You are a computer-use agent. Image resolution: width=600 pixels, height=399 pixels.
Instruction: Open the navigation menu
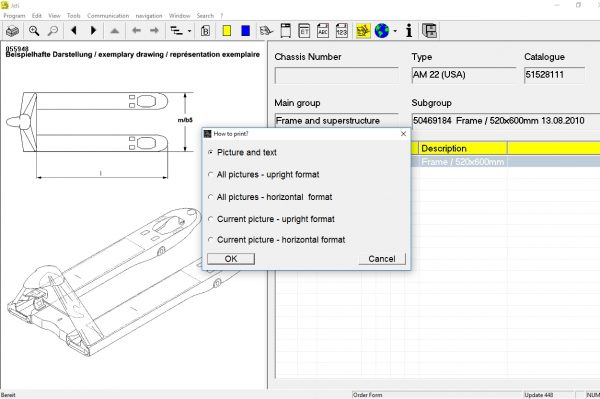tap(149, 16)
